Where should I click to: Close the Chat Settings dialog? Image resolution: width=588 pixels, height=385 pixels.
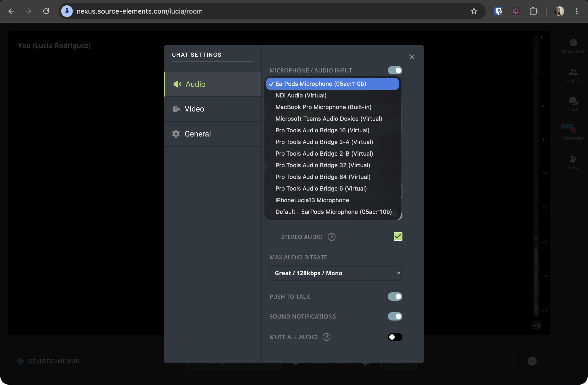411,57
